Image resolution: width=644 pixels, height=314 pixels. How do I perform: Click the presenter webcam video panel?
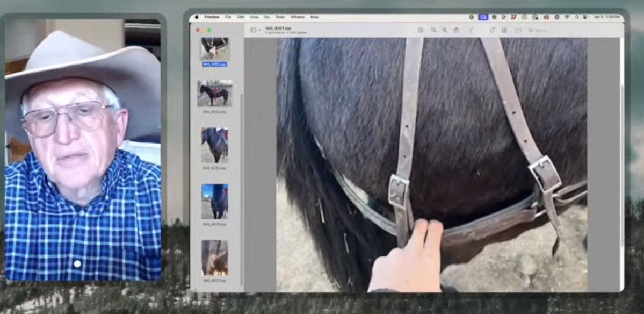coord(83,149)
